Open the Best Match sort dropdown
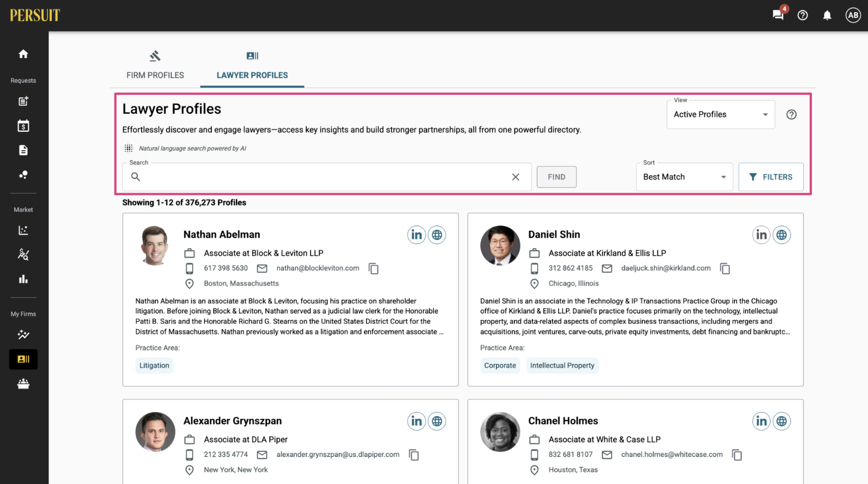Viewport: 868px width, 484px height. (684, 177)
